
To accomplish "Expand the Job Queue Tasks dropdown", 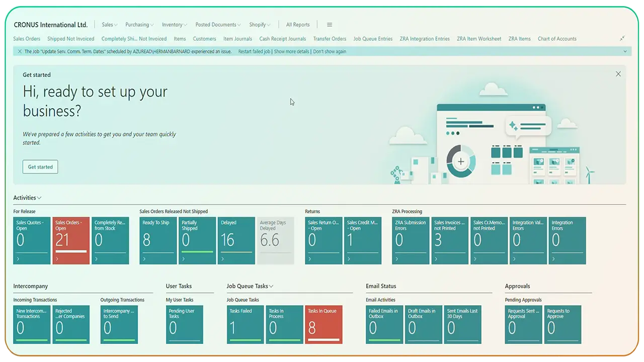I will (x=271, y=287).
